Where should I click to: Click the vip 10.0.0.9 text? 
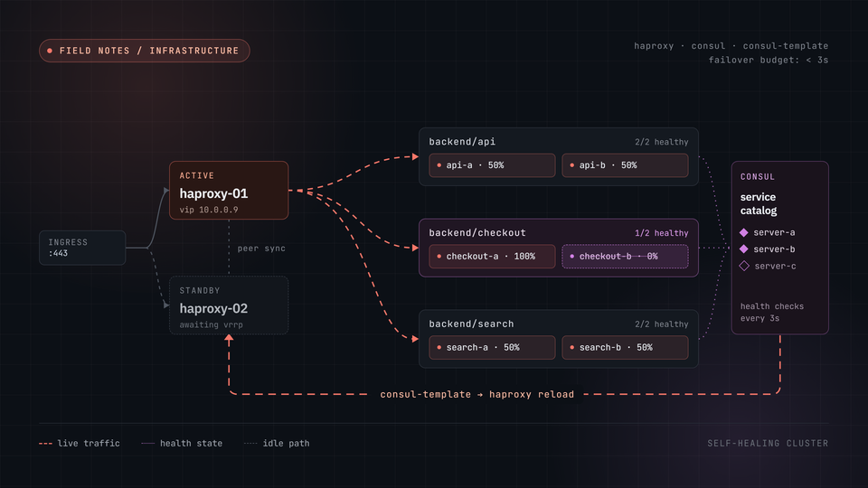pyautogui.click(x=209, y=210)
